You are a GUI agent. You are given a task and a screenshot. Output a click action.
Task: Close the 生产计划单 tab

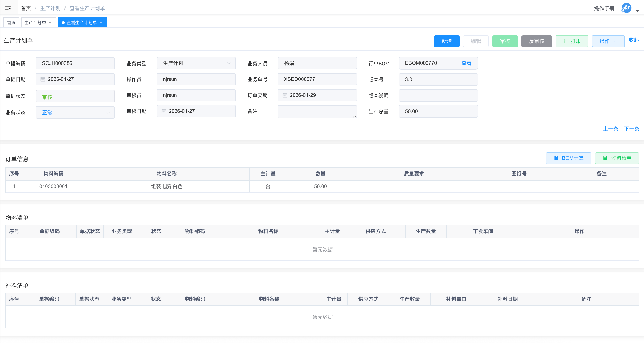point(50,23)
